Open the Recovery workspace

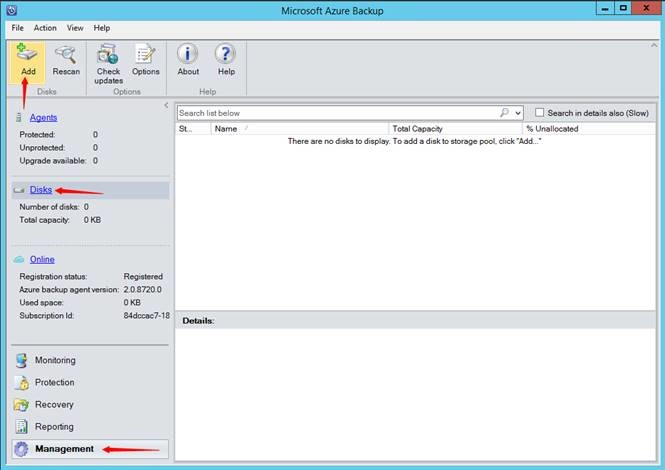coord(54,405)
